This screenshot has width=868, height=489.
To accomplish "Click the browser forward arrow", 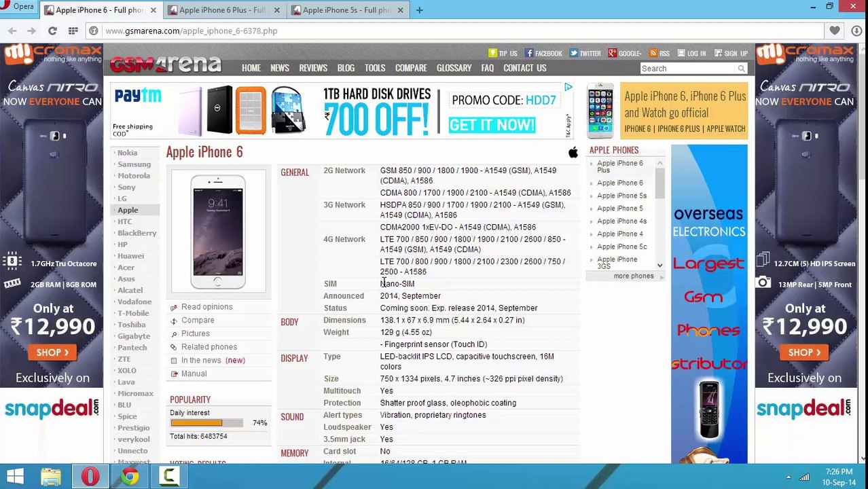I will point(31,31).
